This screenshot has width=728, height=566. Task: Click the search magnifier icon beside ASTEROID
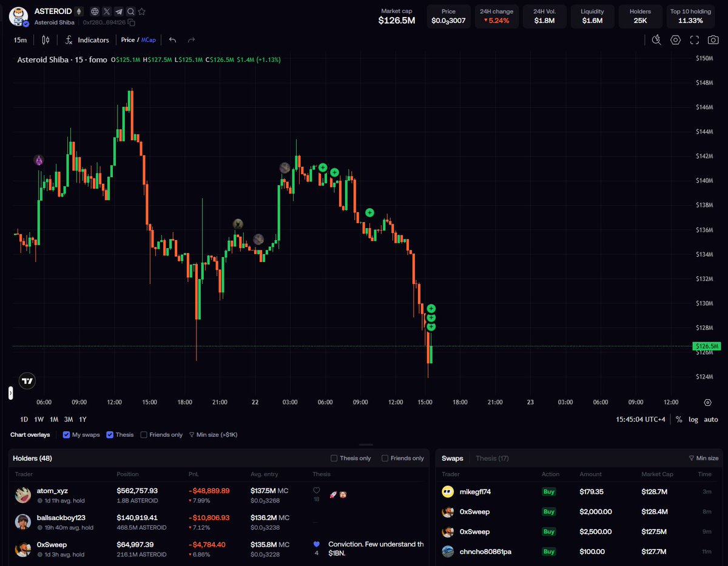(x=130, y=12)
